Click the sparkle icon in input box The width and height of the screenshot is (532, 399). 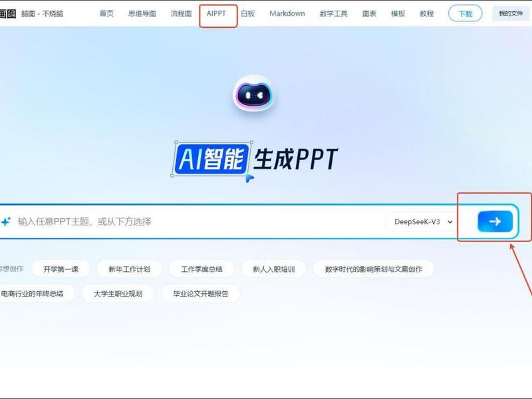pyautogui.click(x=6, y=221)
